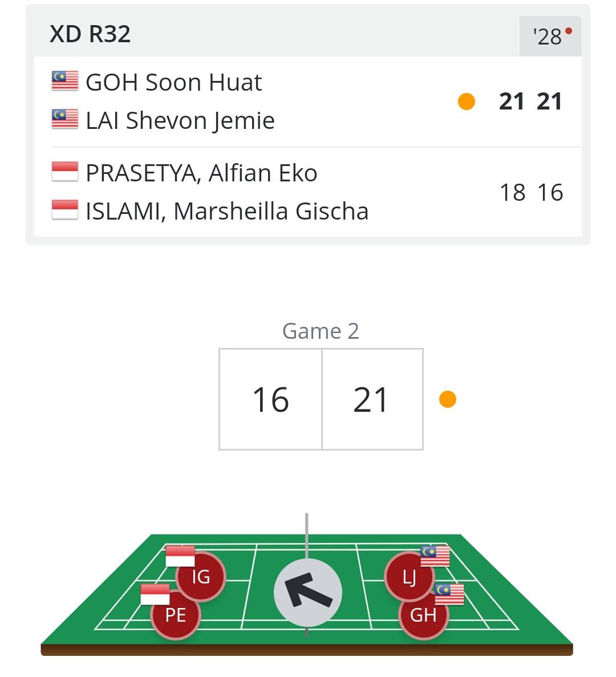Viewport: 616px width, 677px height.
Task: Open ISLAMI, Marsheilla Gischa player name
Action: pos(227,211)
